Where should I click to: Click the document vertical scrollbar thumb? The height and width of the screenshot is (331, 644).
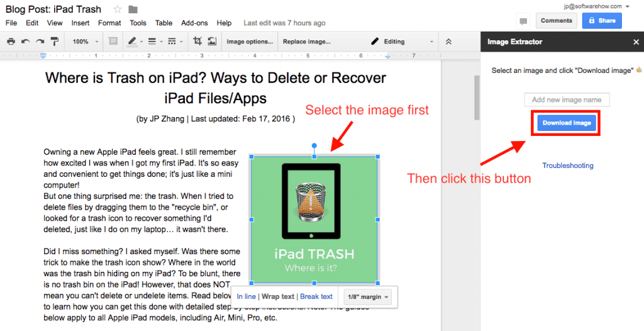(477, 98)
